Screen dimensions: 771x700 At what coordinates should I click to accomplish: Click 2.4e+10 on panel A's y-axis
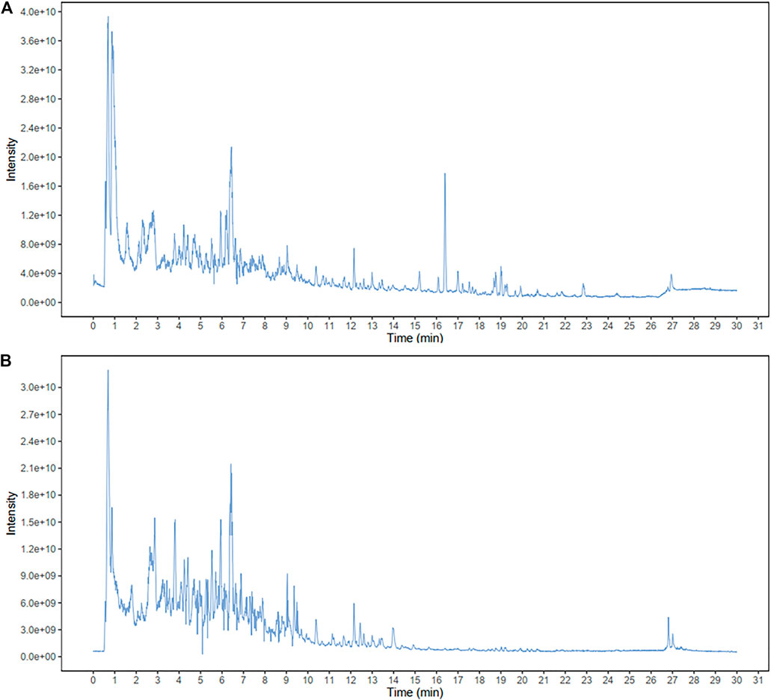39,129
